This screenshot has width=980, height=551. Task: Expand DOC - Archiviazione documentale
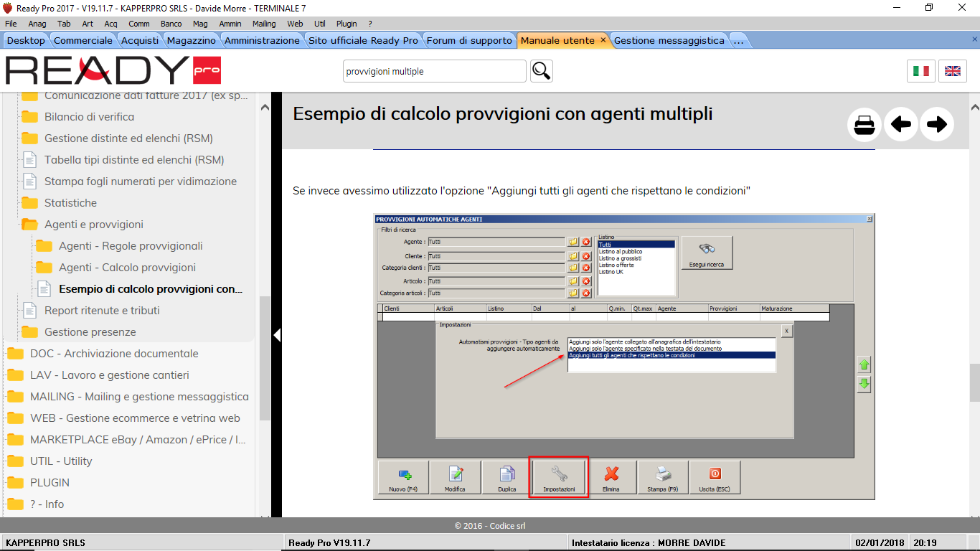pos(114,354)
